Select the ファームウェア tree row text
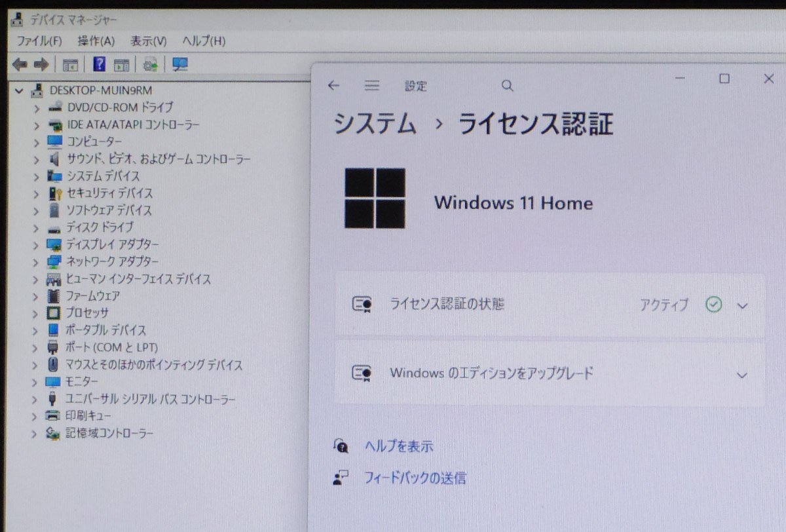 point(92,296)
